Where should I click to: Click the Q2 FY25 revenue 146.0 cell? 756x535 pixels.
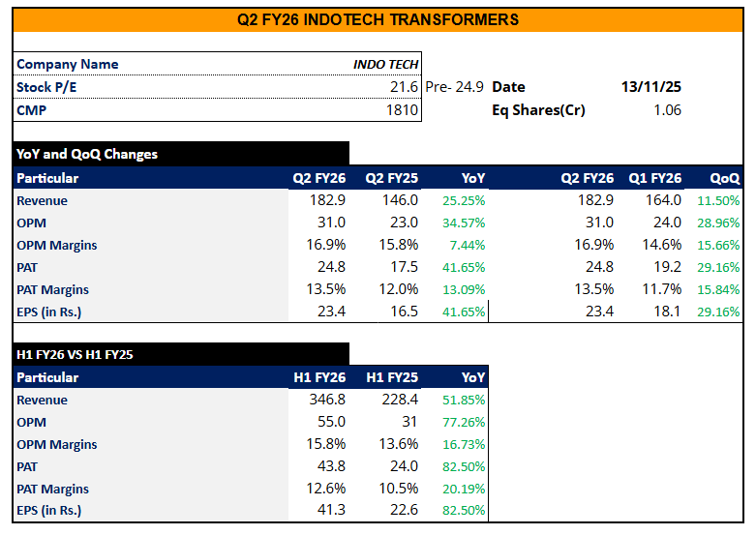[398, 200]
